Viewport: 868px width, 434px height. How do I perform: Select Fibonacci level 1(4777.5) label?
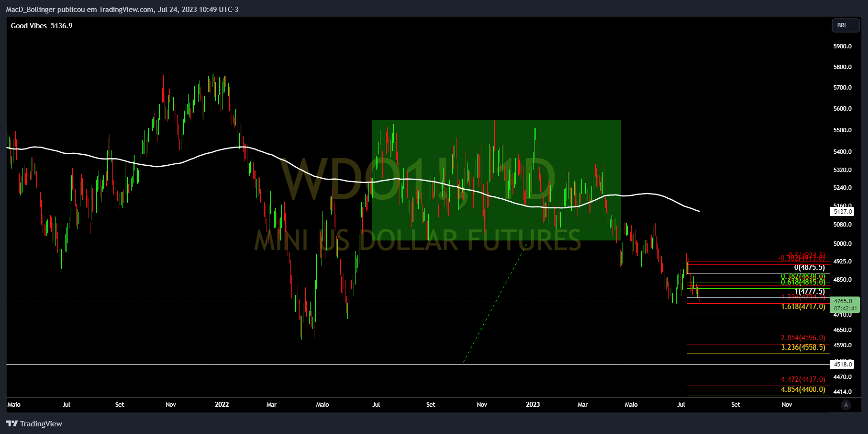coord(810,291)
